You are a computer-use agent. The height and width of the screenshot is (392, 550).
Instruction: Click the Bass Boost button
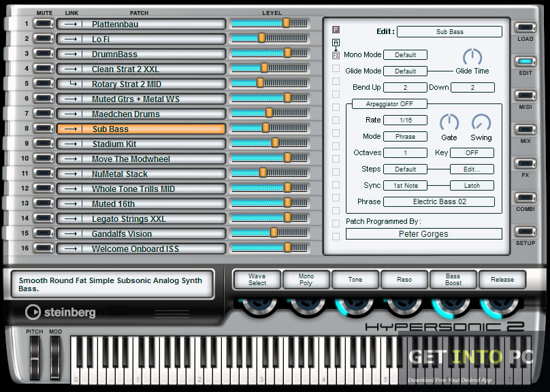[x=453, y=280]
